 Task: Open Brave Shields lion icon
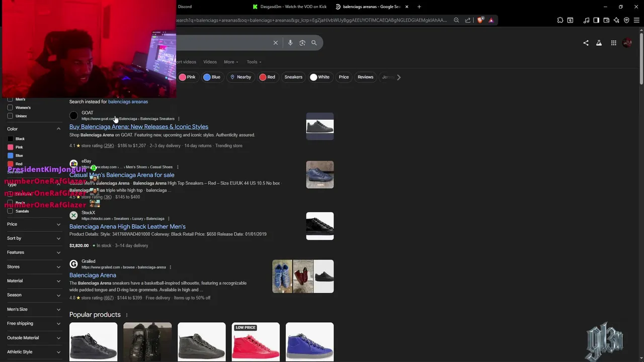480,20
